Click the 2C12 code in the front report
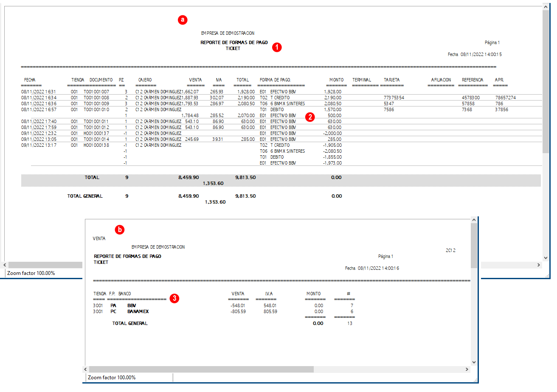The image size is (557, 392). [450, 251]
